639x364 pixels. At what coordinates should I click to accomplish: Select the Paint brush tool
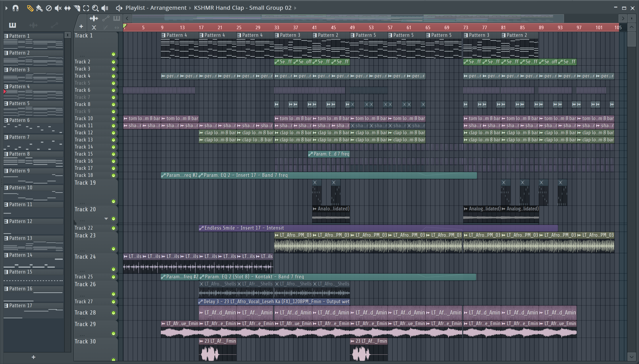pyautogui.click(x=39, y=8)
